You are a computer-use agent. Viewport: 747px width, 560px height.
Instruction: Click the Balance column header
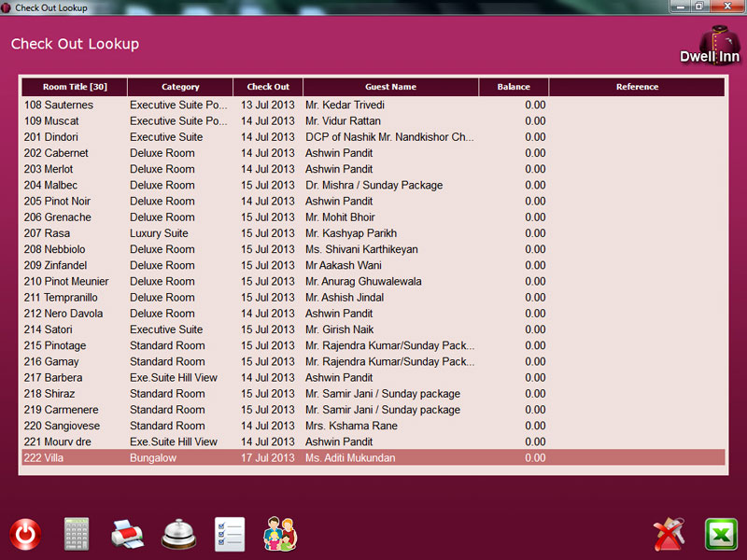(x=514, y=87)
